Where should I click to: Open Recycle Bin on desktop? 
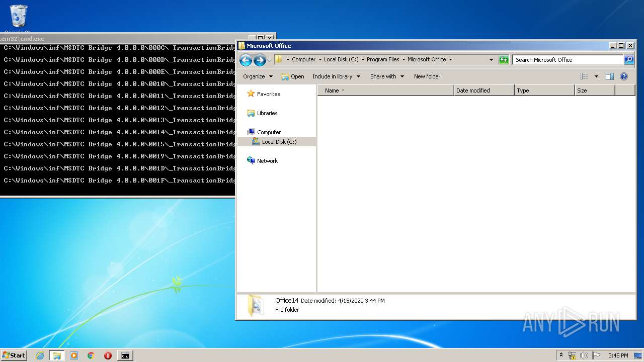(18, 18)
